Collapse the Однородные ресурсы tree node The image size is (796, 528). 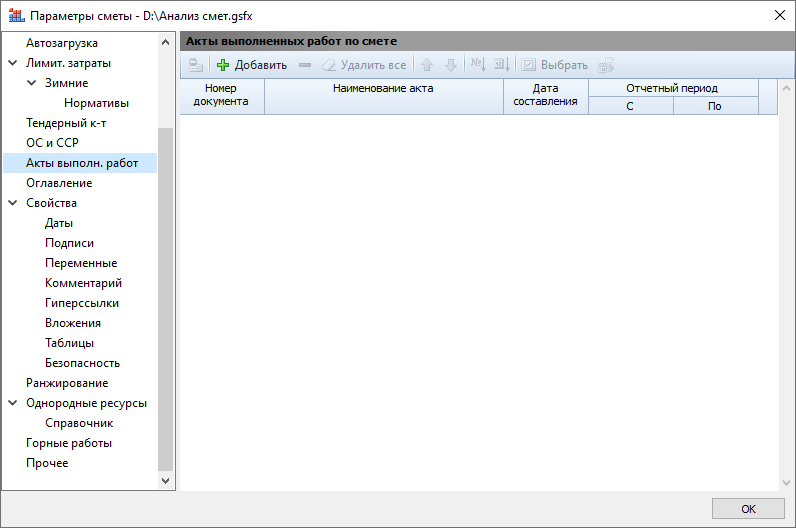point(13,403)
